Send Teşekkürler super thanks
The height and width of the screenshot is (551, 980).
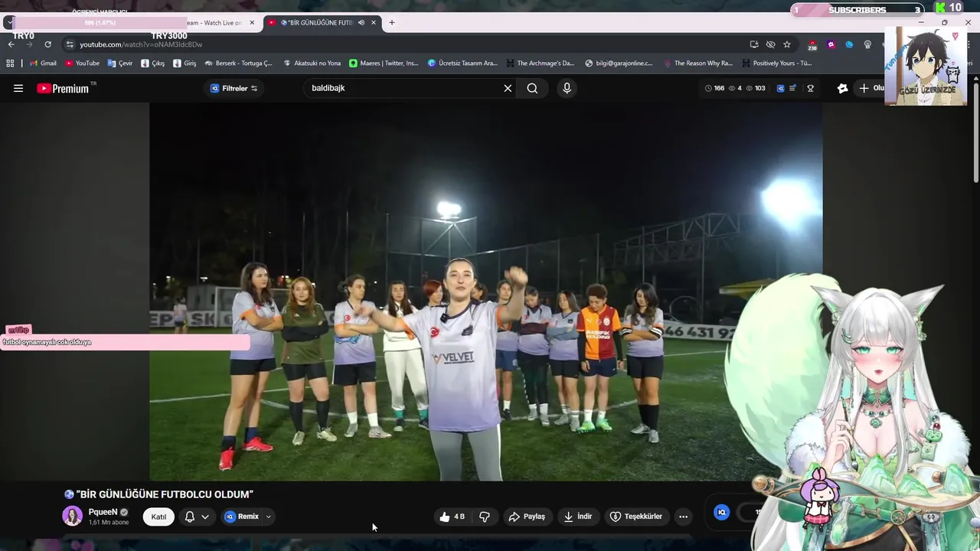pos(635,517)
